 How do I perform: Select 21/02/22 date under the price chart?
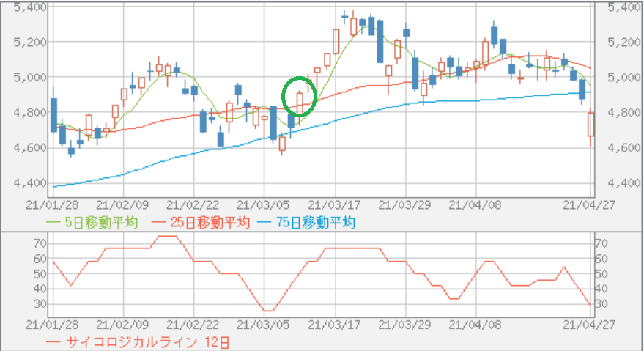[193, 204]
